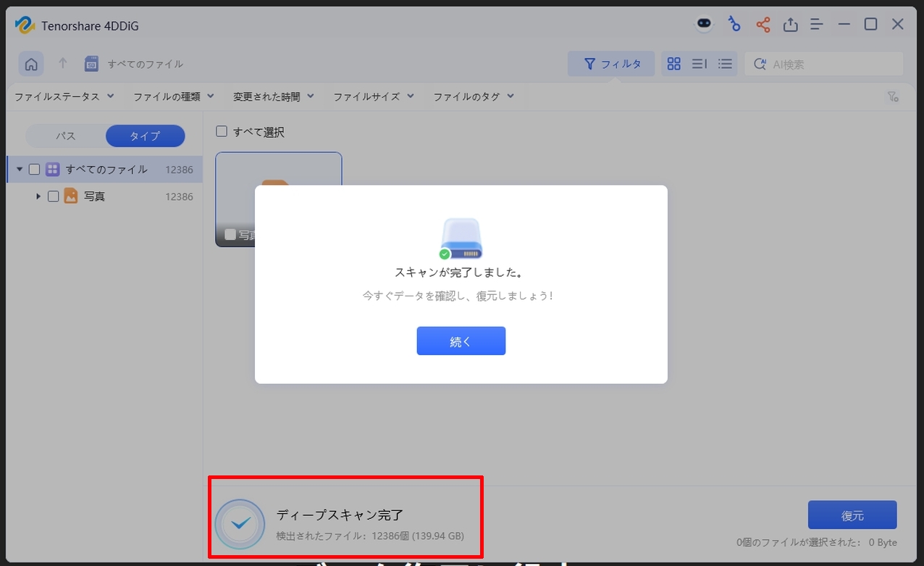The width and height of the screenshot is (924, 566).
Task: Click the home icon in the navigation bar
Action: click(31, 64)
